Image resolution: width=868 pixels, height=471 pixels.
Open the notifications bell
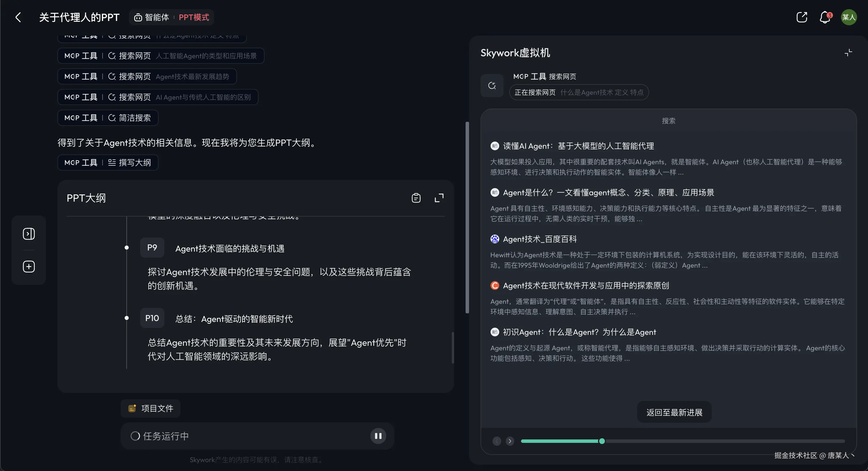tap(825, 17)
